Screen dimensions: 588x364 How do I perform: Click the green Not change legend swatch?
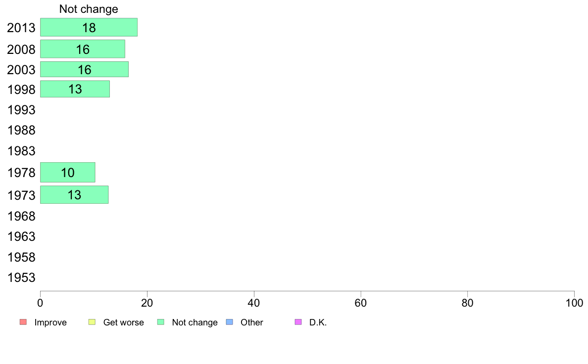(x=161, y=322)
